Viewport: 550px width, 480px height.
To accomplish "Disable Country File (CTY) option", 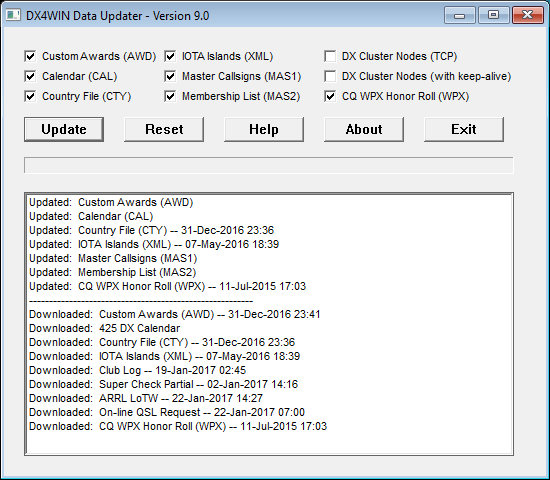I will pos(31,96).
